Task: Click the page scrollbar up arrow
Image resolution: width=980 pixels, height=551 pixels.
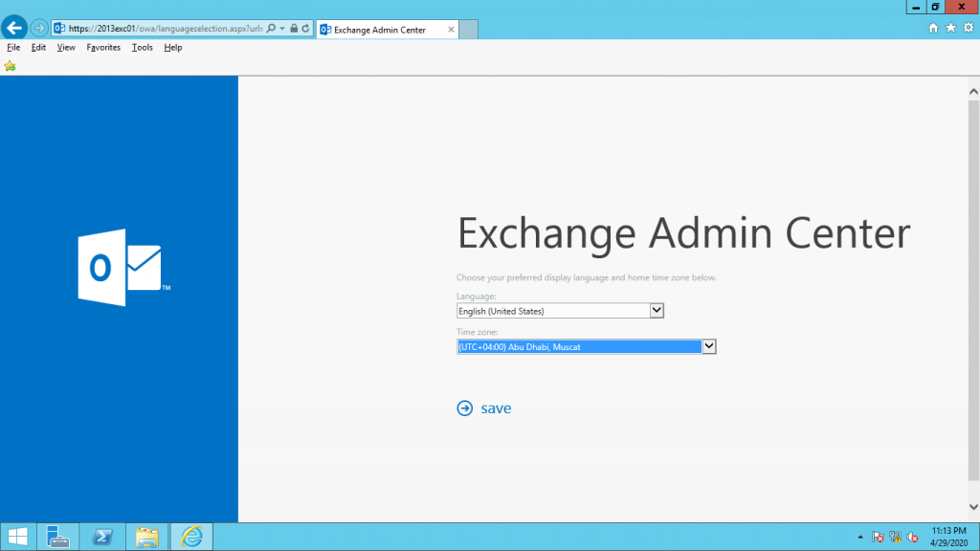Action: tap(973, 91)
